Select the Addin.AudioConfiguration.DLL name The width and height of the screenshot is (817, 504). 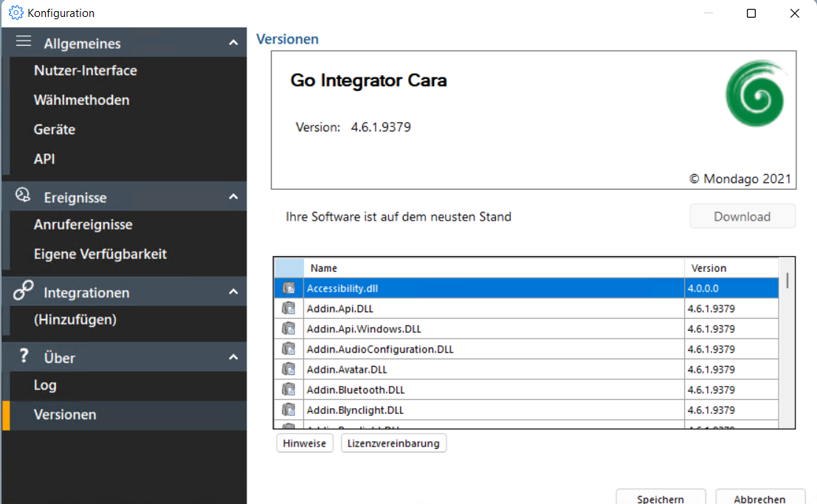(380, 349)
